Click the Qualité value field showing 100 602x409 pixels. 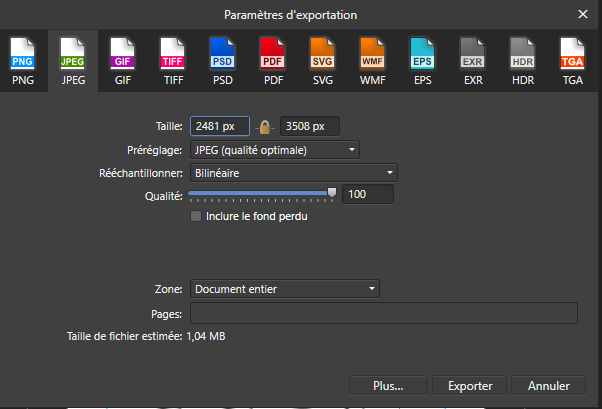(x=368, y=194)
